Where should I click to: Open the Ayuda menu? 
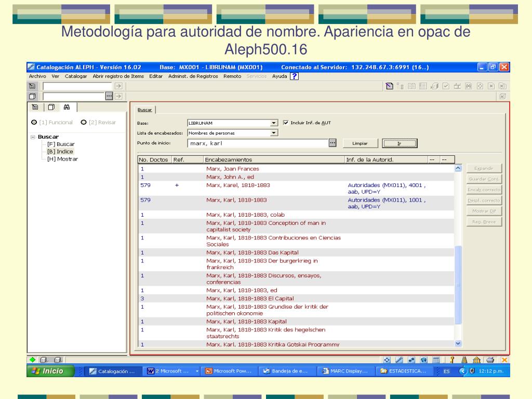click(280, 76)
